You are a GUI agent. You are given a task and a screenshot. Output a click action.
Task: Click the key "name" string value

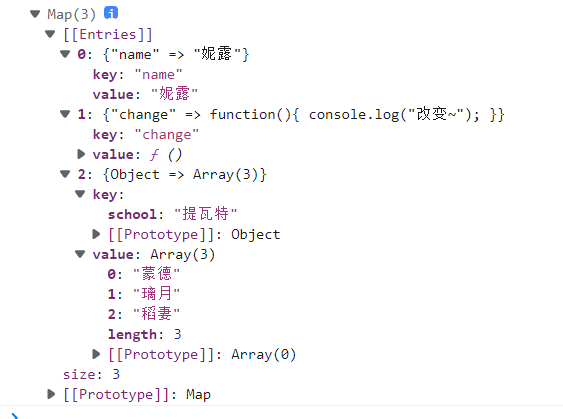[x=158, y=75]
